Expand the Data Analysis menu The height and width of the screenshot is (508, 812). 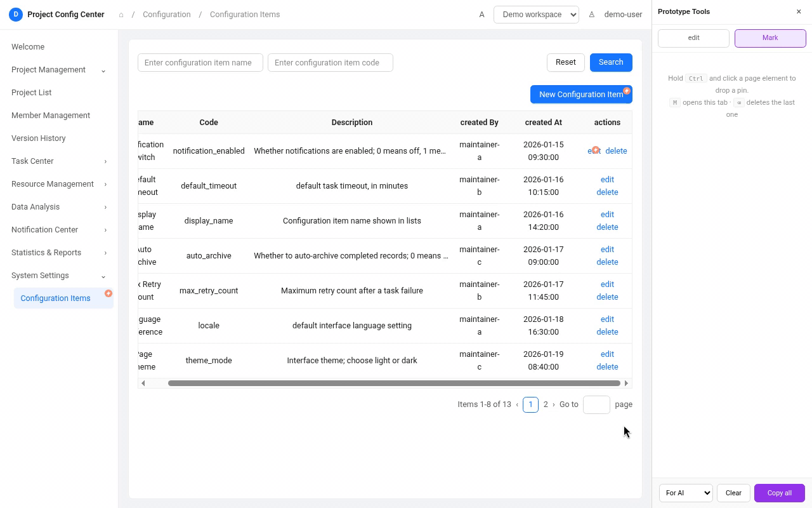tap(59, 207)
